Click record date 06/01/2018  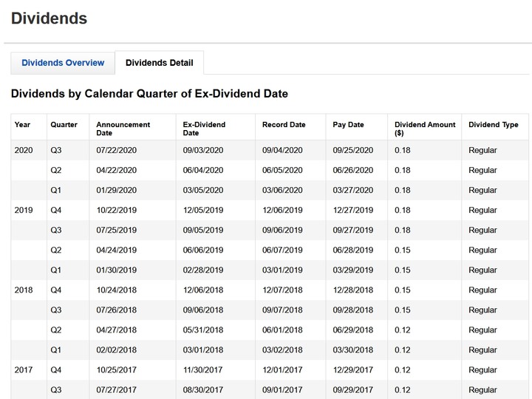(x=282, y=330)
